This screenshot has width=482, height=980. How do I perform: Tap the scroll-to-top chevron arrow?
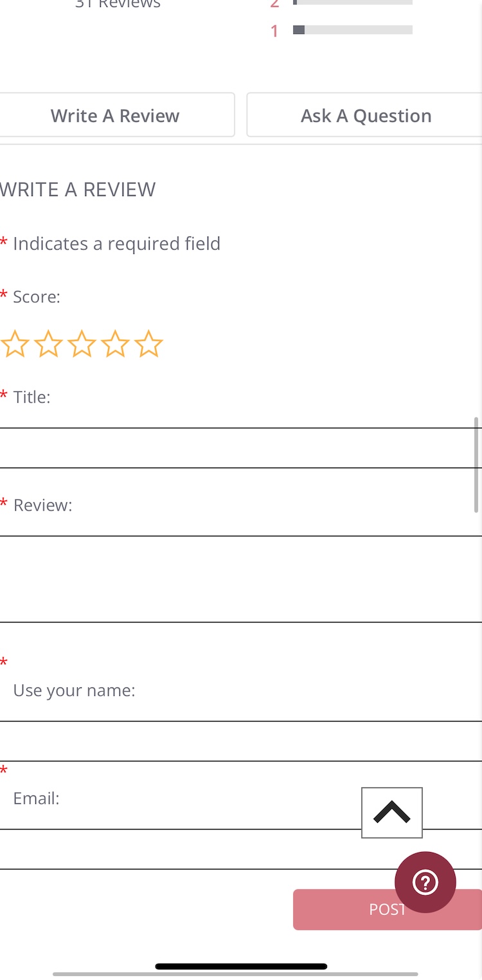click(x=391, y=812)
